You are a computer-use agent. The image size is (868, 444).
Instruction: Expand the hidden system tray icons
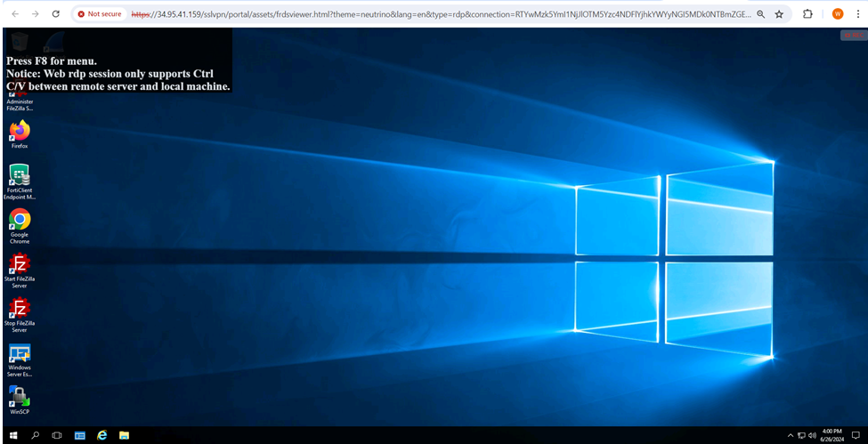791,435
